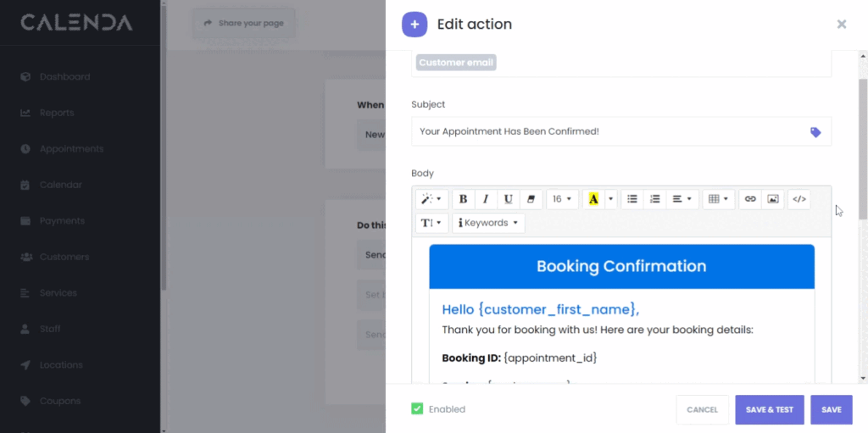Expand the text color options arrow
This screenshot has width=868, height=433.
click(x=611, y=199)
